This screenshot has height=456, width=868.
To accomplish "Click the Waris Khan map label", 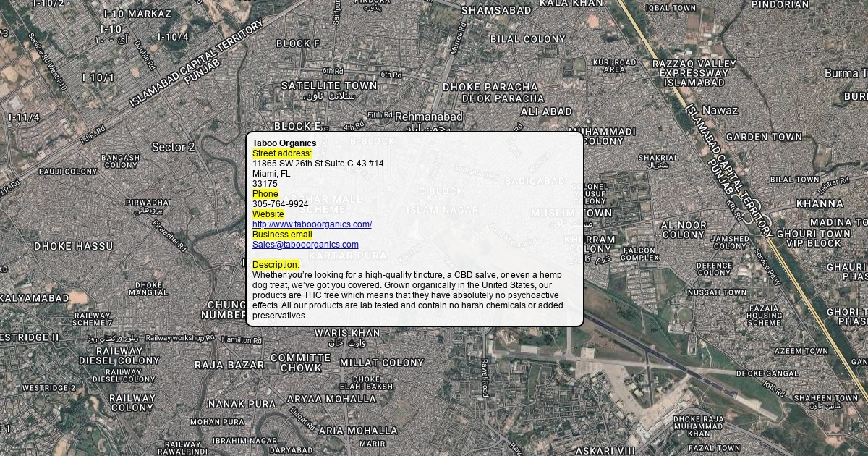I will [347, 333].
